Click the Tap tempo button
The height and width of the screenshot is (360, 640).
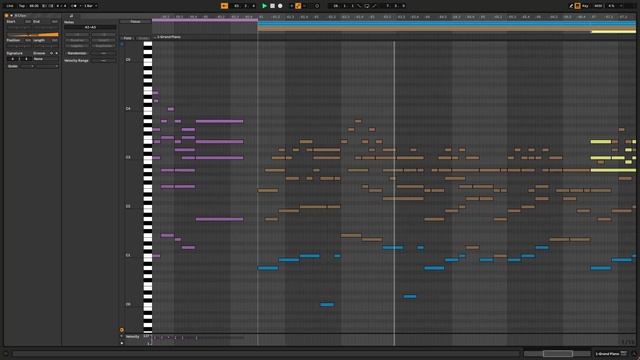tap(22, 6)
